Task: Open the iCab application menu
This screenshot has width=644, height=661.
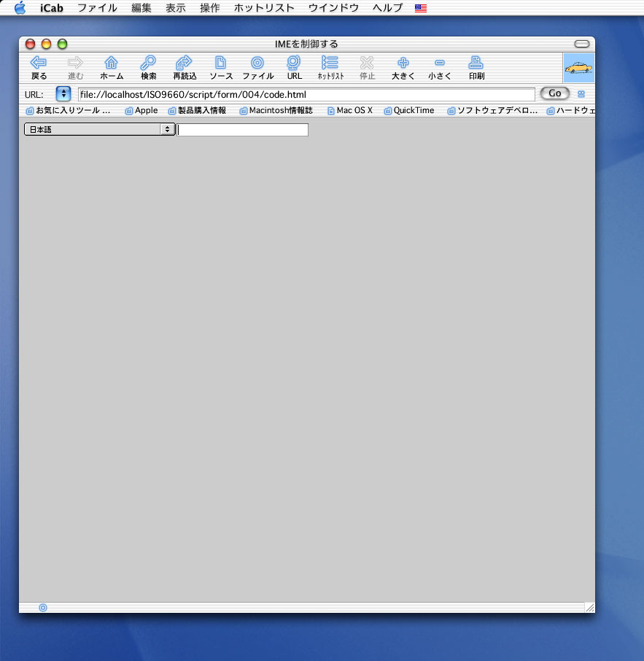Action: tap(52, 8)
